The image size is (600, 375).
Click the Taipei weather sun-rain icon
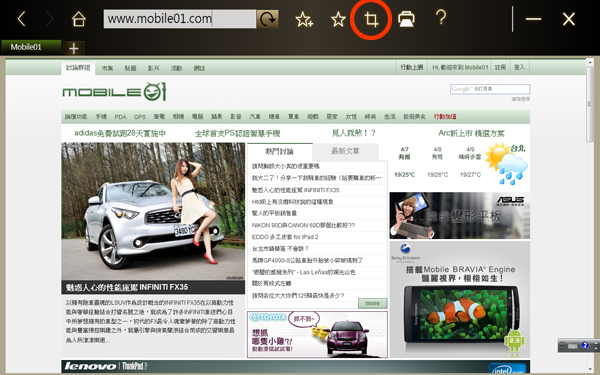pyautogui.click(x=506, y=164)
